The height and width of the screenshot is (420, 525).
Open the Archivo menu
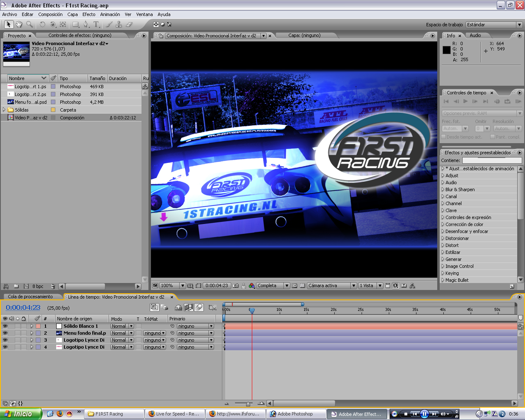click(9, 14)
